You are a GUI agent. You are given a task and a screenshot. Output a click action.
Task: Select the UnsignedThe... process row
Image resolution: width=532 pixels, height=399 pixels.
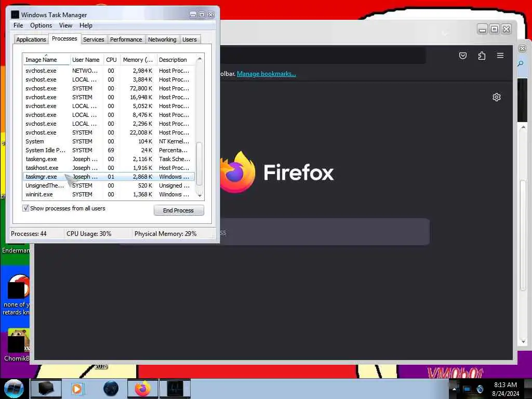pyautogui.click(x=109, y=185)
